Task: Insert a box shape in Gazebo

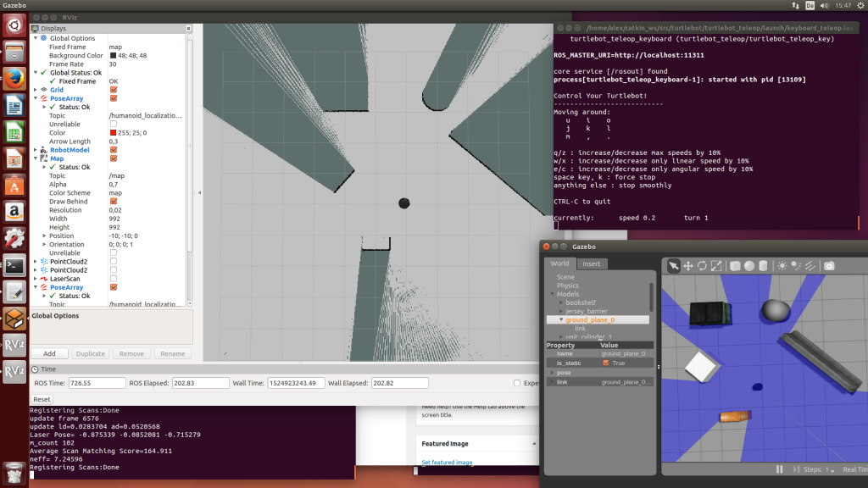Action: 735,266
